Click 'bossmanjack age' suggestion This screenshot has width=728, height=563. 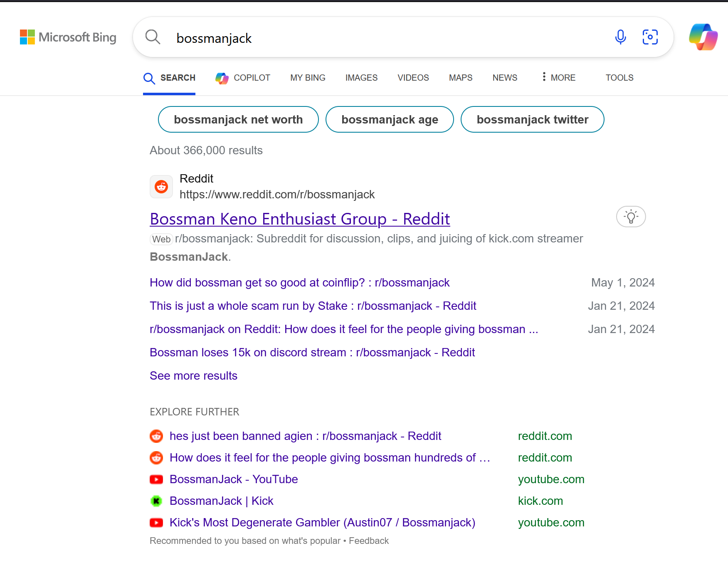click(x=390, y=119)
